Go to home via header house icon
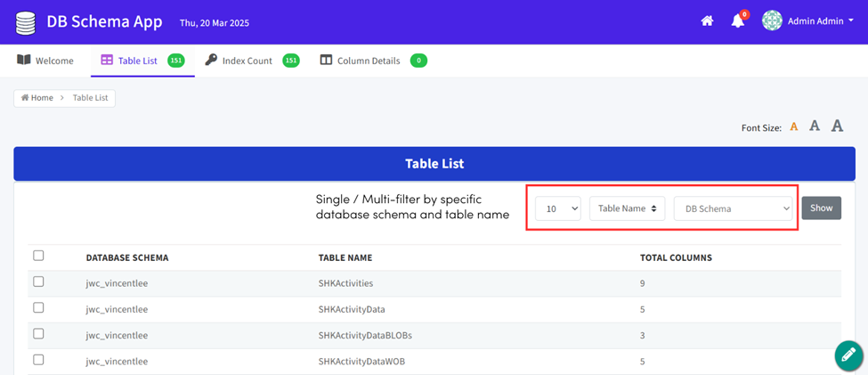This screenshot has height=375, width=868. [x=707, y=21]
